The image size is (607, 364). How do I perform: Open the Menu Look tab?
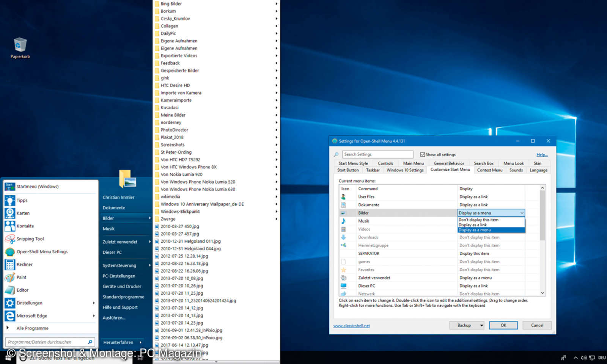click(x=513, y=163)
